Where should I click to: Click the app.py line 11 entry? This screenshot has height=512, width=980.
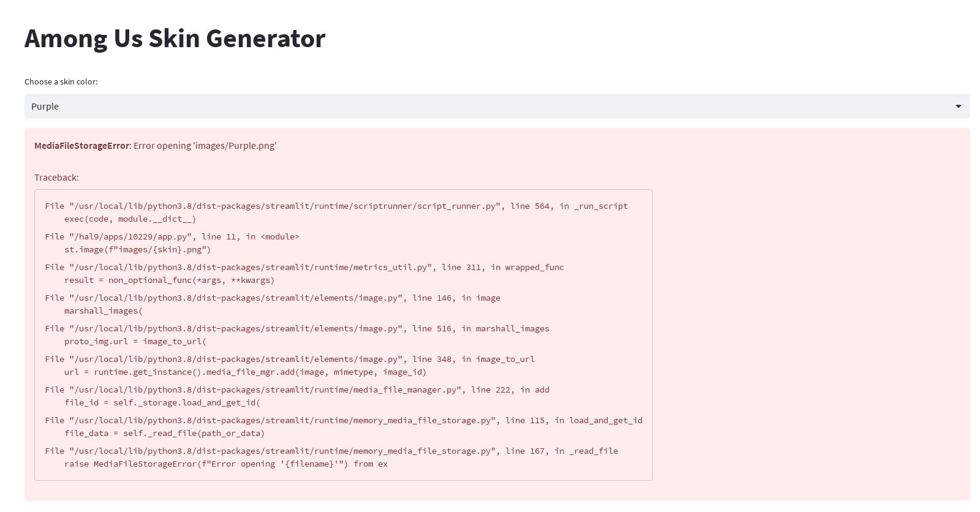[x=171, y=236]
